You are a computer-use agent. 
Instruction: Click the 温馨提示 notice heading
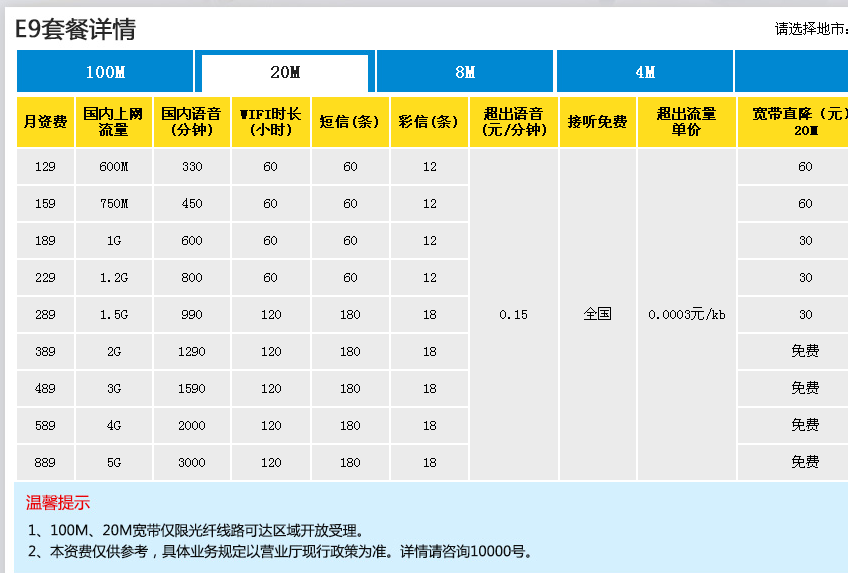(x=58, y=502)
